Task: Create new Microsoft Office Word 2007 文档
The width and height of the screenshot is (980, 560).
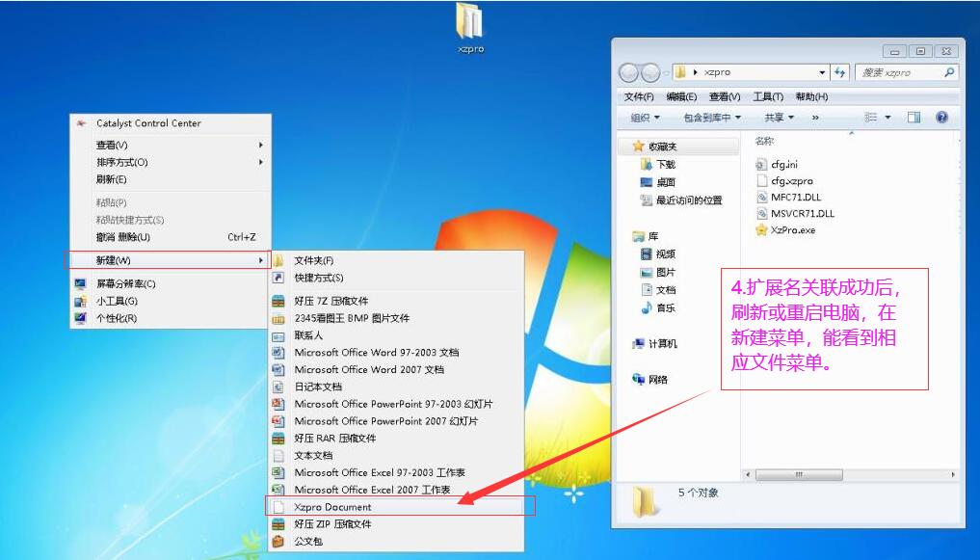Action: [396, 369]
